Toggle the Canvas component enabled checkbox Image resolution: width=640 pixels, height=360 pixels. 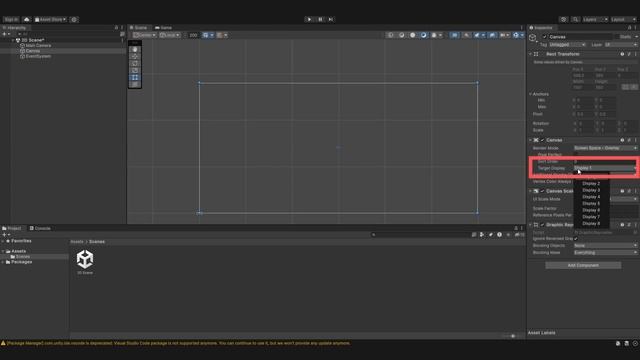pos(542,140)
